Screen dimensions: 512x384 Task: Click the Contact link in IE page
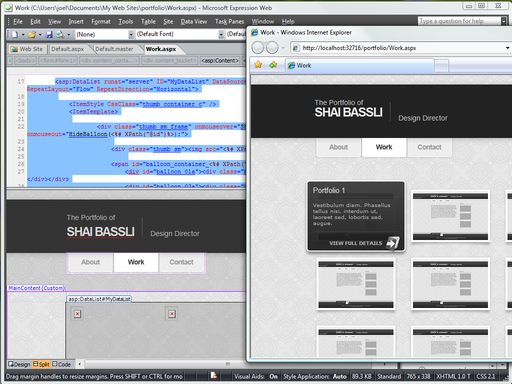[429, 147]
